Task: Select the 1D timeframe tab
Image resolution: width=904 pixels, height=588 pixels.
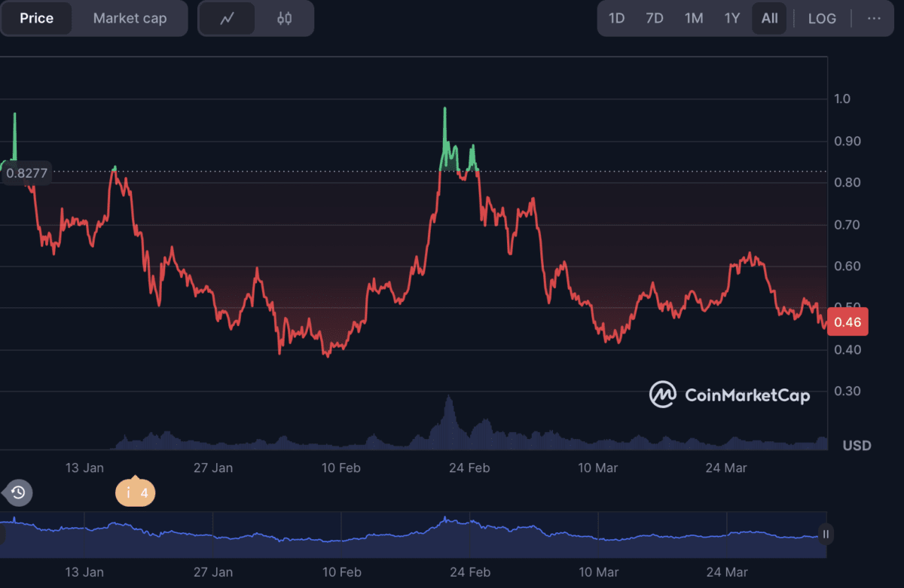Action: (x=616, y=18)
